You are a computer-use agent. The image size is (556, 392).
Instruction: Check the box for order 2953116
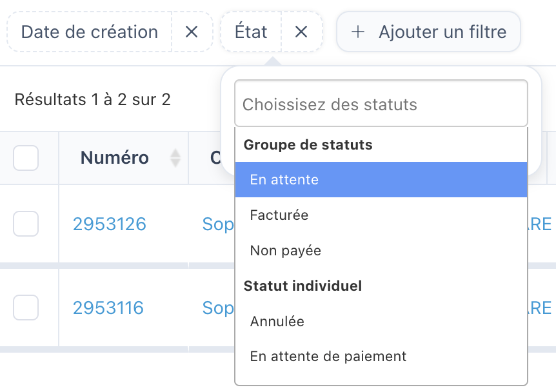pyautogui.click(x=26, y=308)
